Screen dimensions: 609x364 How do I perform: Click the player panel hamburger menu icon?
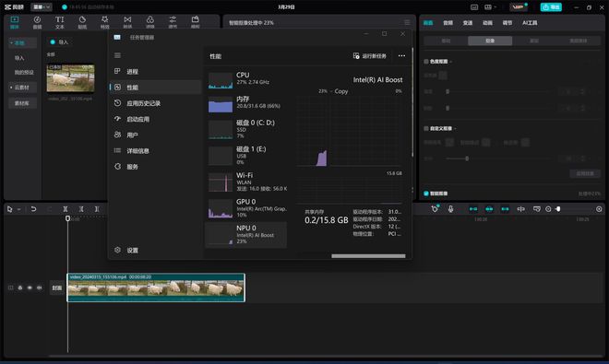coord(407,22)
